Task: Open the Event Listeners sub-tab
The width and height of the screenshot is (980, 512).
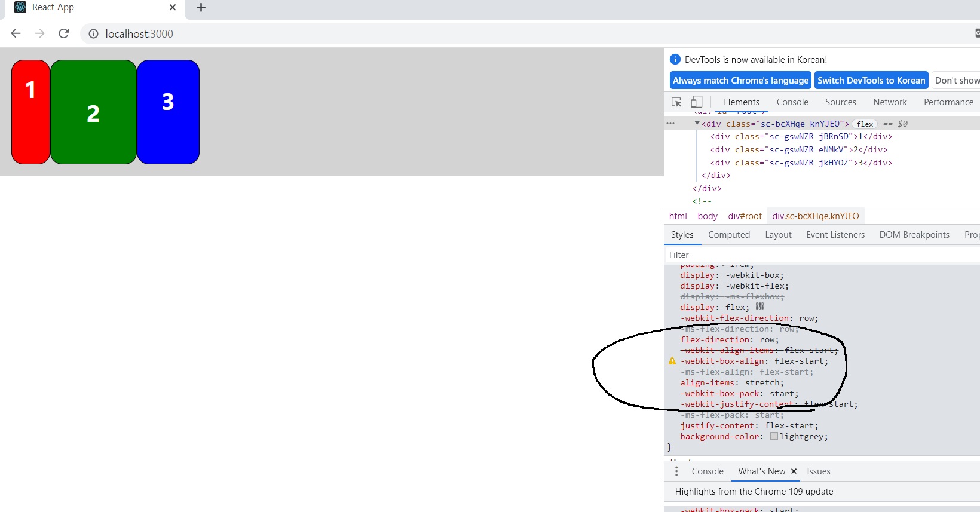Action: pos(835,235)
